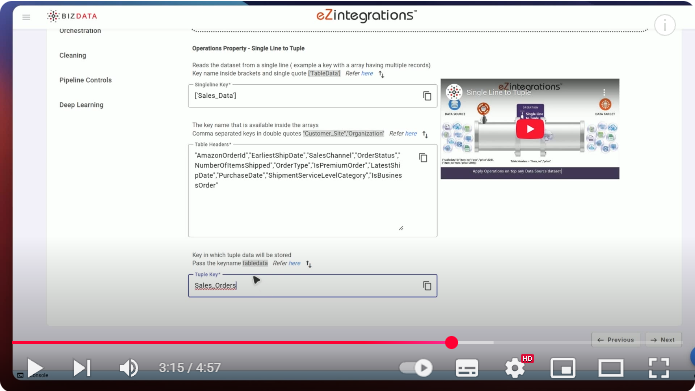Open the hamburger menu icon
Image resolution: width=695 pixels, height=391 pixels.
click(26, 17)
